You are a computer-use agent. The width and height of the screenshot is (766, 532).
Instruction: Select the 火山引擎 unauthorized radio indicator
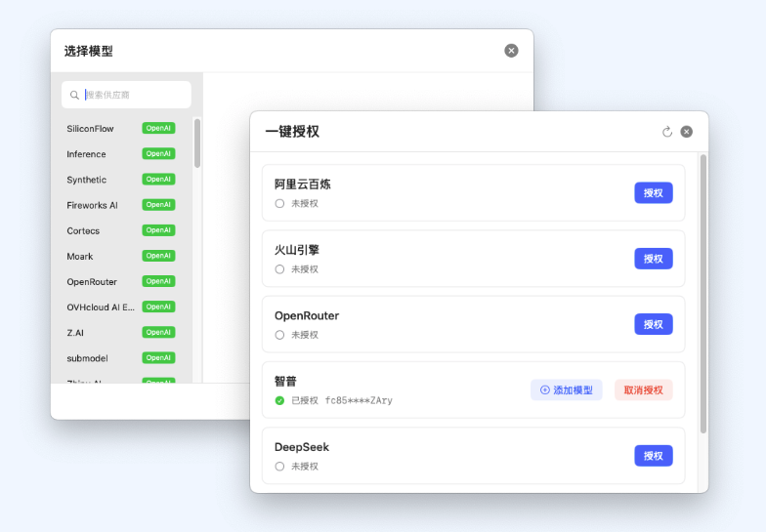click(x=279, y=268)
